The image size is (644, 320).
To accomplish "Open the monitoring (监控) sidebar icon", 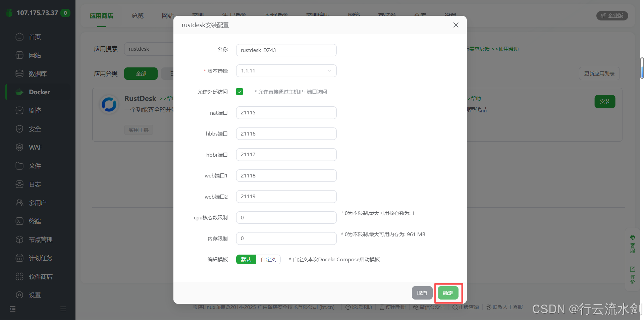I will pos(19,110).
